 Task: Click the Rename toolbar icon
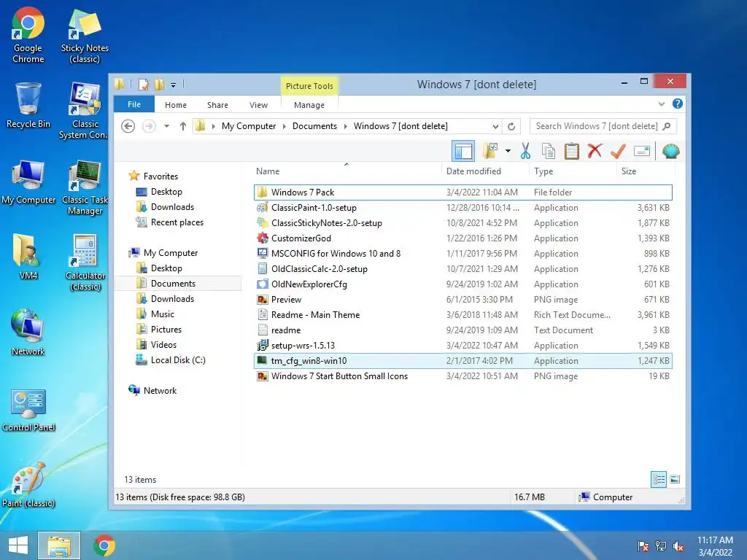642,152
